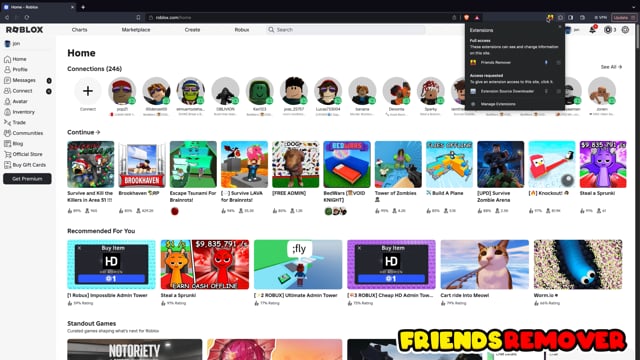The width and height of the screenshot is (640, 360).
Task: Open Communities from the sidebar
Action: 24,133
